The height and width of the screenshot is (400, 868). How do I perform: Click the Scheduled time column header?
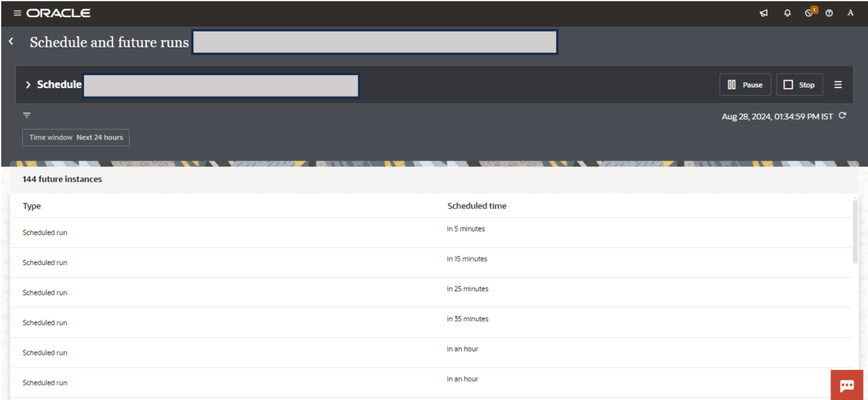tap(477, 206)
